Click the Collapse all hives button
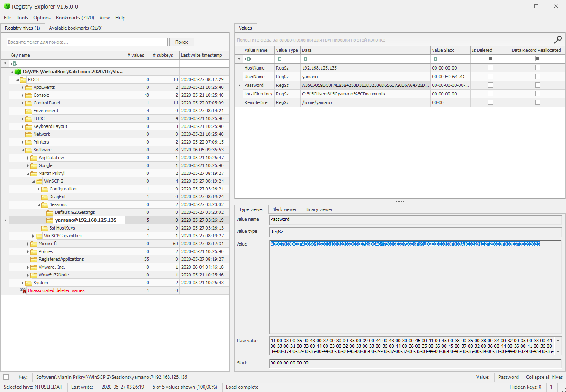Viewport: 566px width, 392px height. (x=544, y=377)
